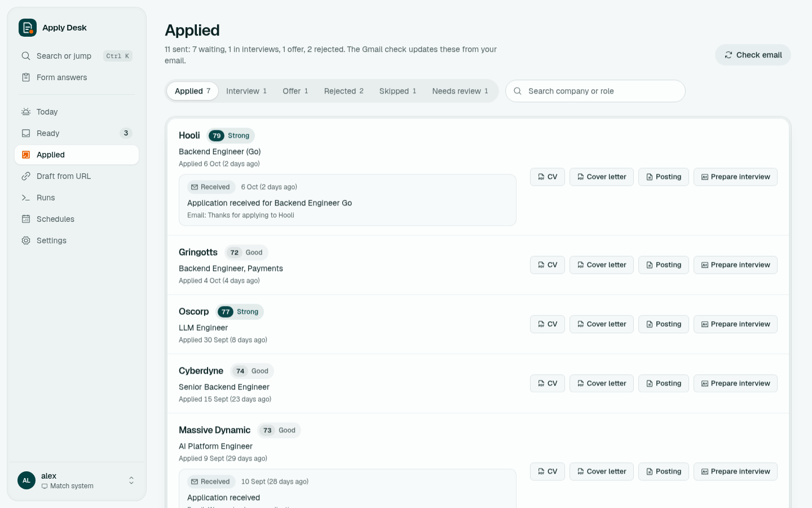This screenshot has width=812, height=508.
Task: Click the Ready inbox icon
Action: pyautogui.click(x=26, y=133)
